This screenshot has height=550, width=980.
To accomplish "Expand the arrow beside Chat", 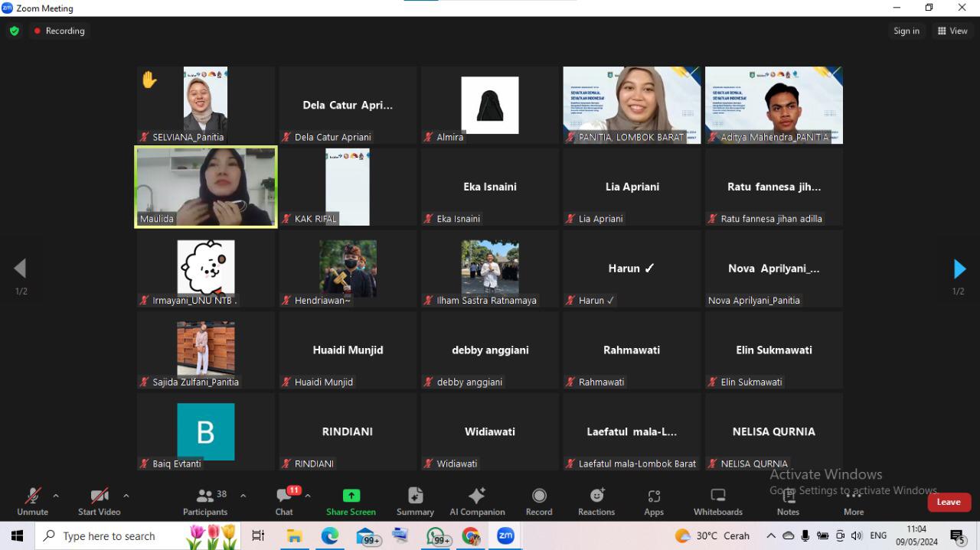I will click(307, 496).
